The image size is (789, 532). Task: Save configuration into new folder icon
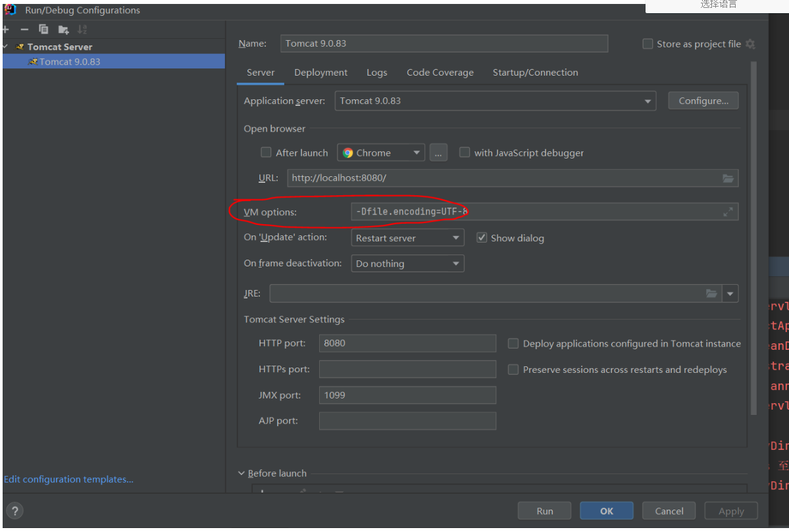63,30
